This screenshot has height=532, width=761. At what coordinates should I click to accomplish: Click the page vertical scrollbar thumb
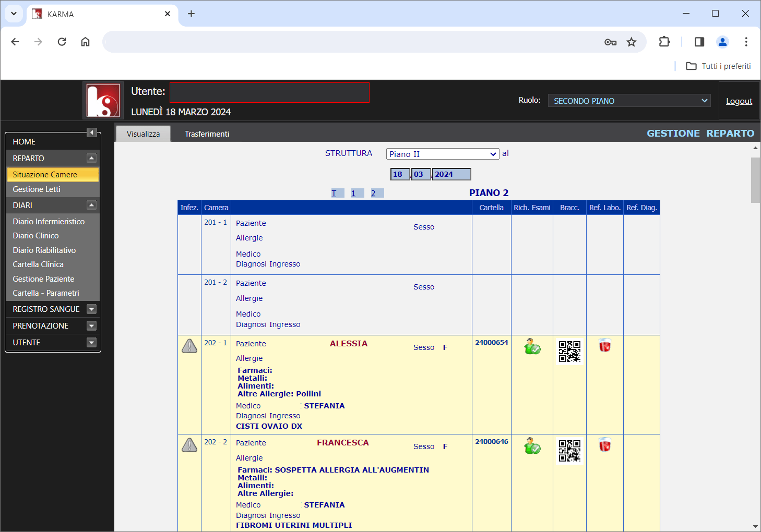(755, 180)
